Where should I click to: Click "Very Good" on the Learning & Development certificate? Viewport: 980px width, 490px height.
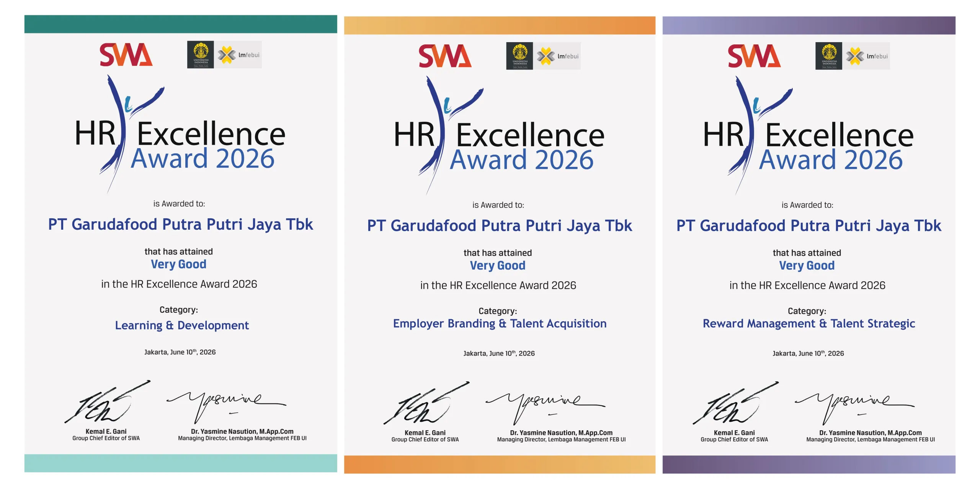click(x=178, y=265)
